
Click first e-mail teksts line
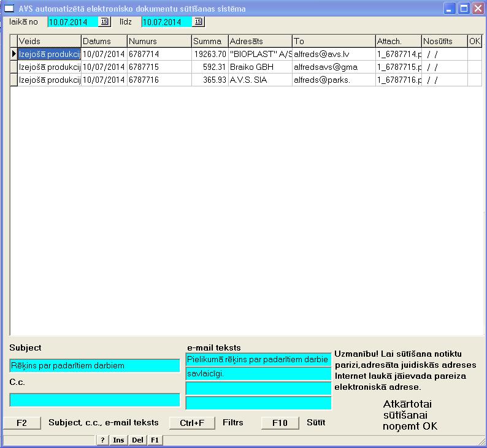coord(258,360)
